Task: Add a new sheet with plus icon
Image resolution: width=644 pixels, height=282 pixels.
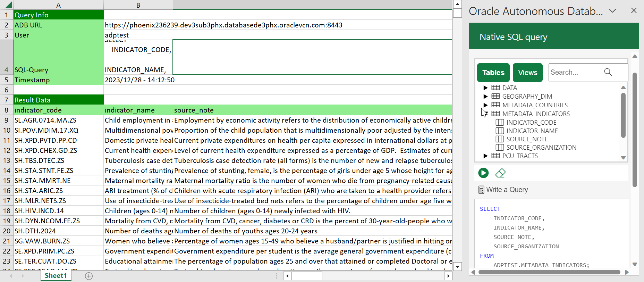Action: pyautogui.click(x=89, y=276)
